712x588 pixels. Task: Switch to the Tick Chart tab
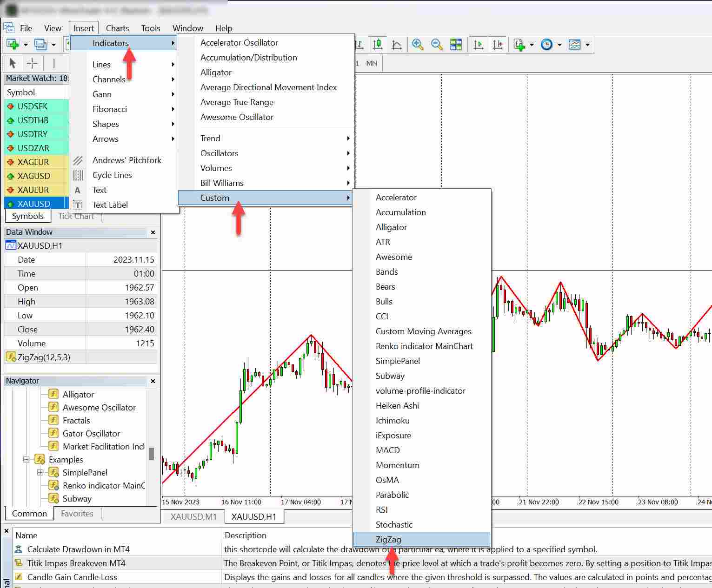(x=76, y=216)
